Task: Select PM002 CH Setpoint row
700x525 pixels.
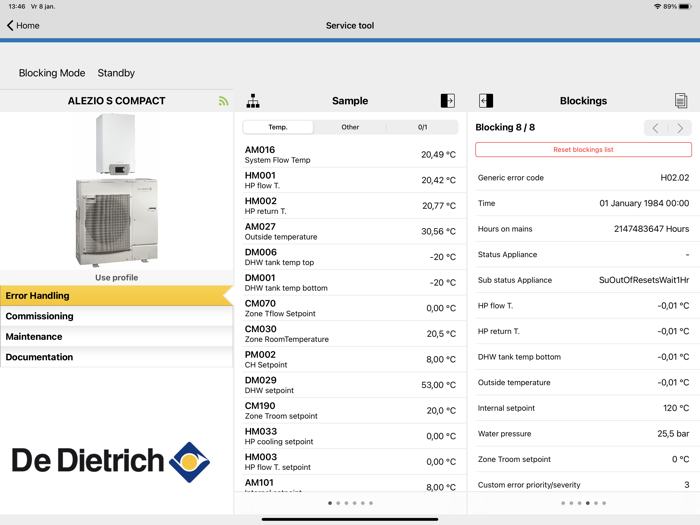Action: [x=350, y=359]
